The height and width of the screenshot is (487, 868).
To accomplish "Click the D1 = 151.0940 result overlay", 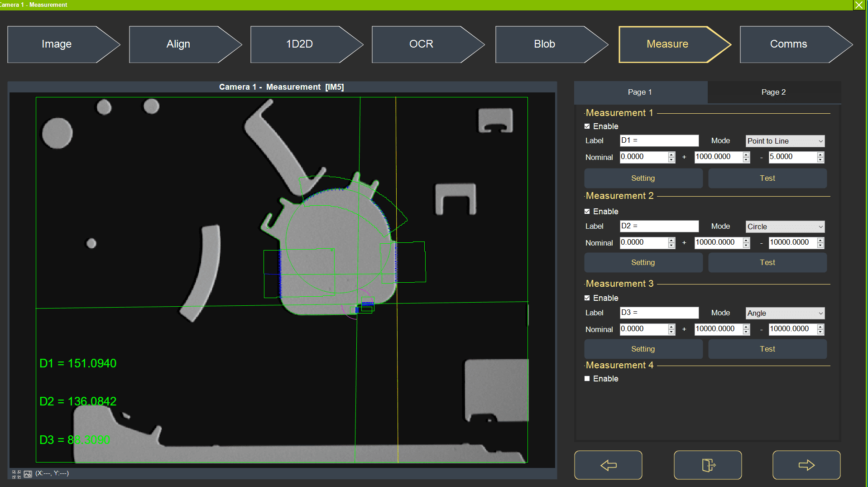I will 78,363.
